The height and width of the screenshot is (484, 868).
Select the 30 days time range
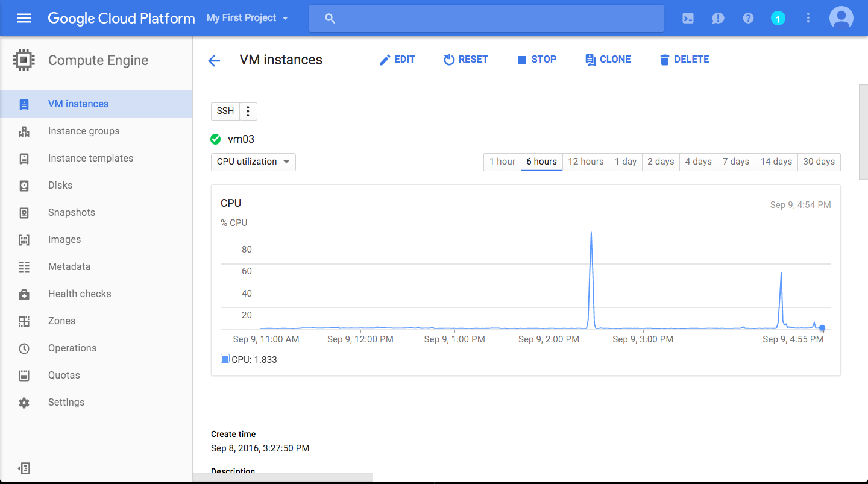(x=819, y=162)
